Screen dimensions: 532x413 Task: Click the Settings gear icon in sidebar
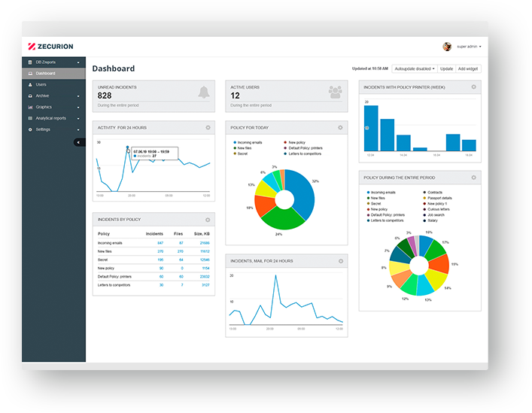[30, 129]
